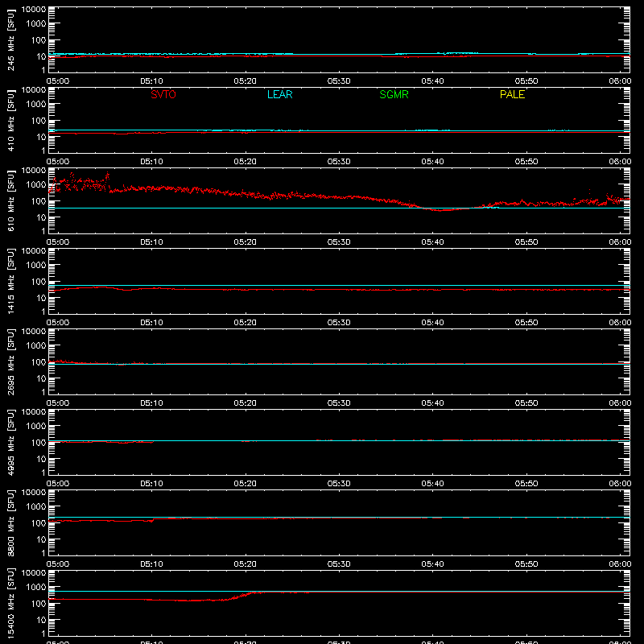Viewport: 644px width, 644px height.
Task: Click 05:00 tick label below 610 MHz plot
Action: pyautogui.click(x=58, y=242)
